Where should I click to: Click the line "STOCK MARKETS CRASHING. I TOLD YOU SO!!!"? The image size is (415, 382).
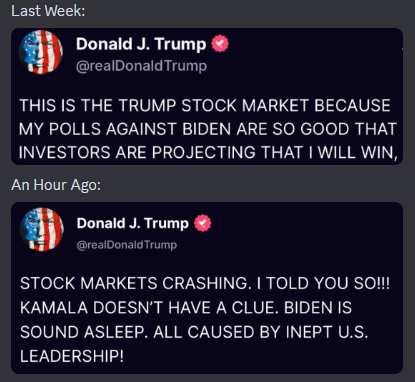[x=205, y=283]
